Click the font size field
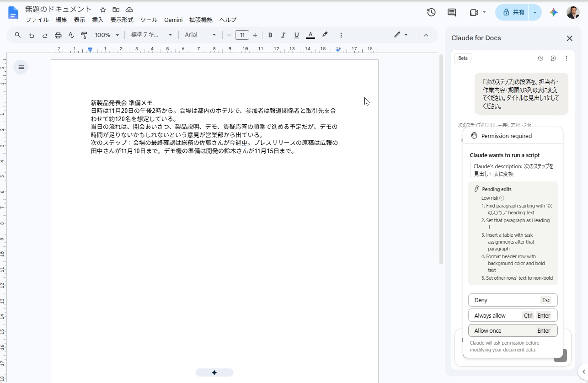 (x=242, y=35)
